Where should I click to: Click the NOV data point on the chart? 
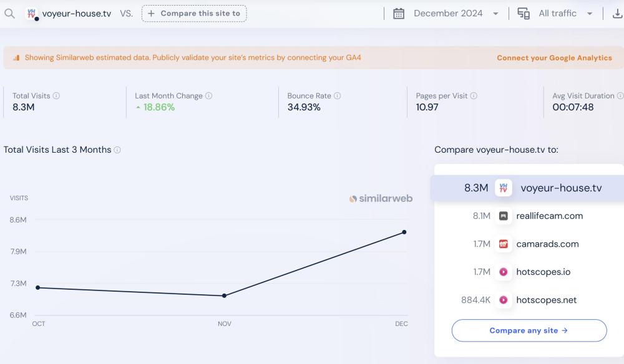click(x=224, y=295)
